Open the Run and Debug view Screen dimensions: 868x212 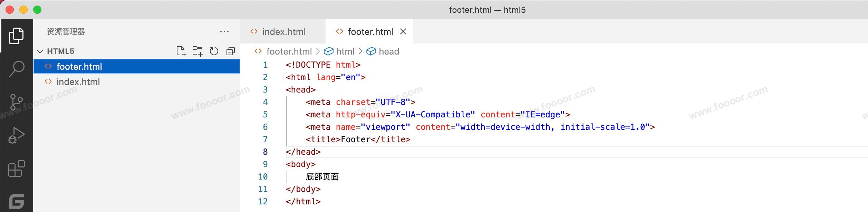pos(16,135)
